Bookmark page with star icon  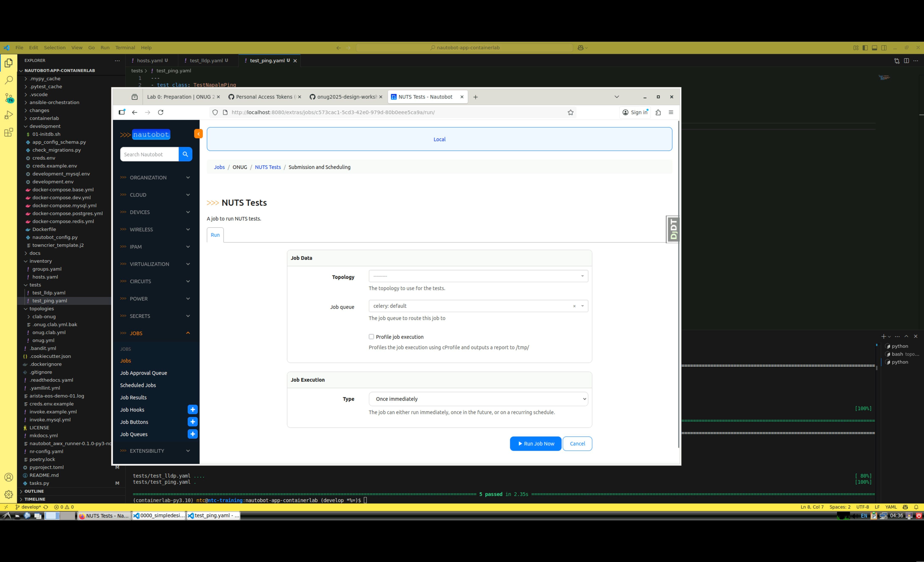click(570, 112)
